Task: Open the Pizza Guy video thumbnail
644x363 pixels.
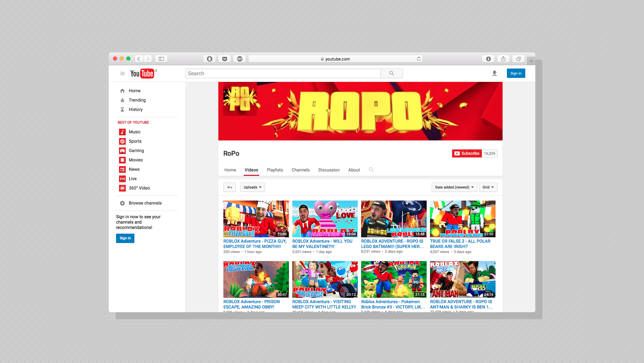Action: pyautogui.click(x=256, y=219)
